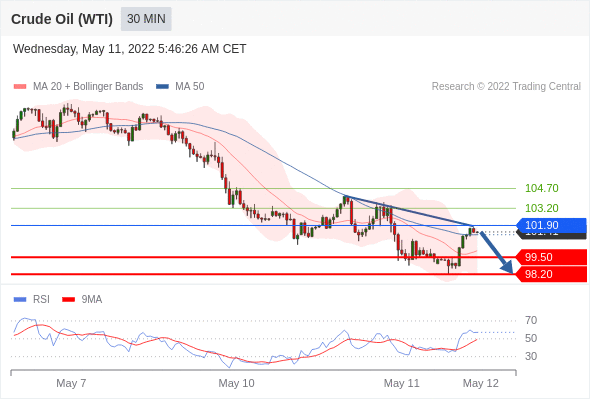
Task: Click the red 99.50 support price tag
Action: pyautogui.click(x=551, y=257)
